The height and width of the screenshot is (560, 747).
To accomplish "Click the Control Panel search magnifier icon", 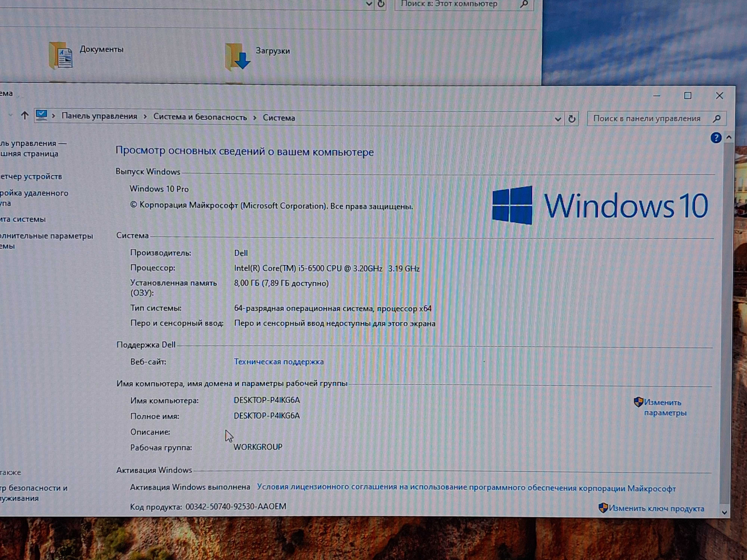I will coord(717,119).
